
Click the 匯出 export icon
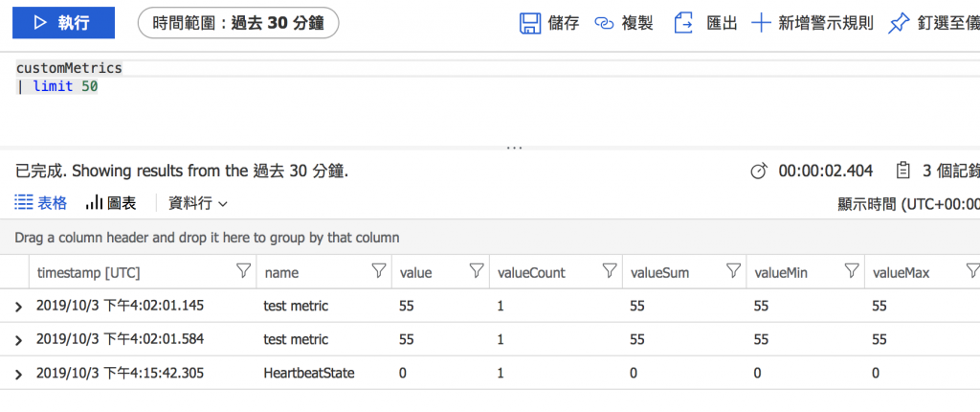(x=683, y=24)
